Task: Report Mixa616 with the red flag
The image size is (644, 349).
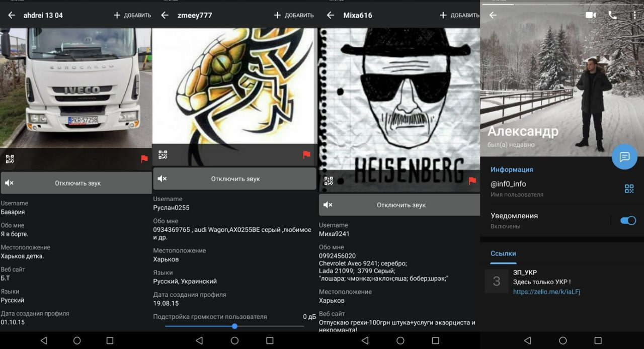Action: point(472,181)
